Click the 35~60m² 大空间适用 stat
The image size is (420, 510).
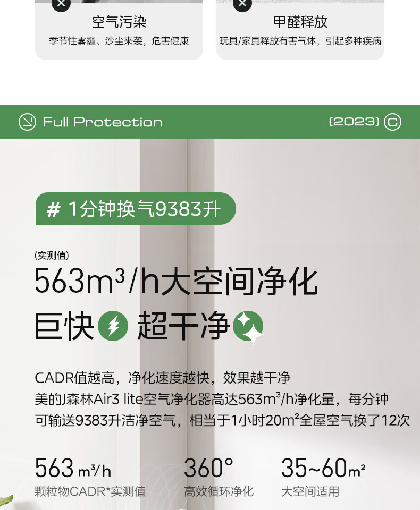click(x=323, y=477)
